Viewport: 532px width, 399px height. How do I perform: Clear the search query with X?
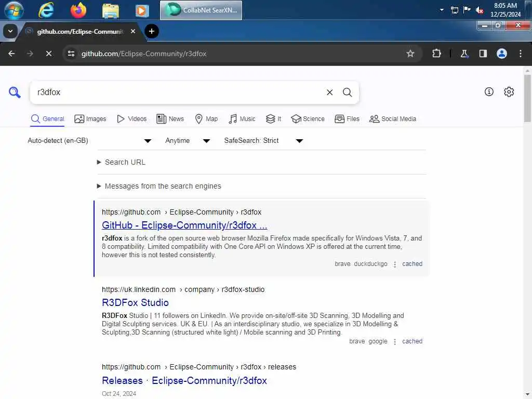[x=329, y=92]
